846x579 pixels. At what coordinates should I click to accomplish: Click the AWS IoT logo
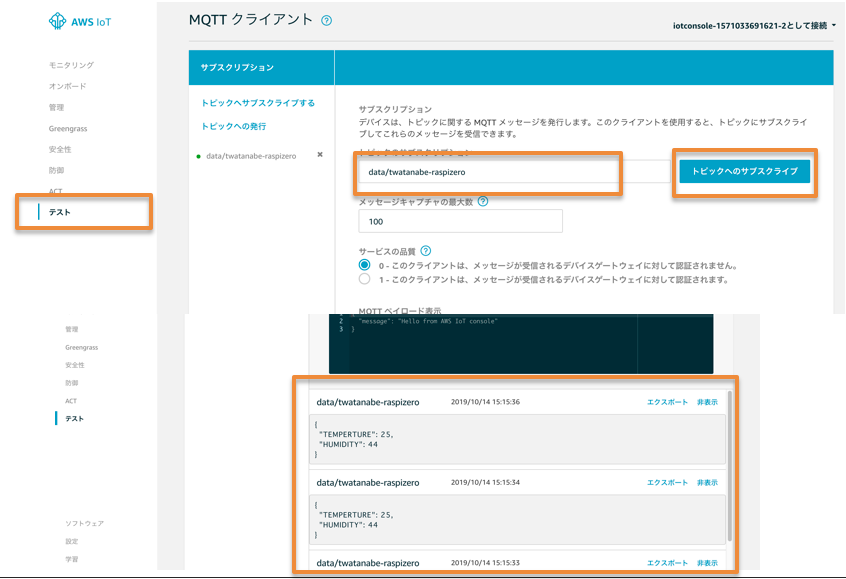tap(80, 22)
